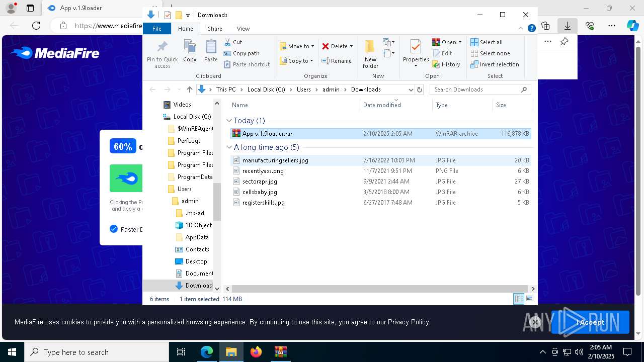Screen dimensions: 644x362
Task: Select sectorapr.jpg file
Action: point(380,182)
